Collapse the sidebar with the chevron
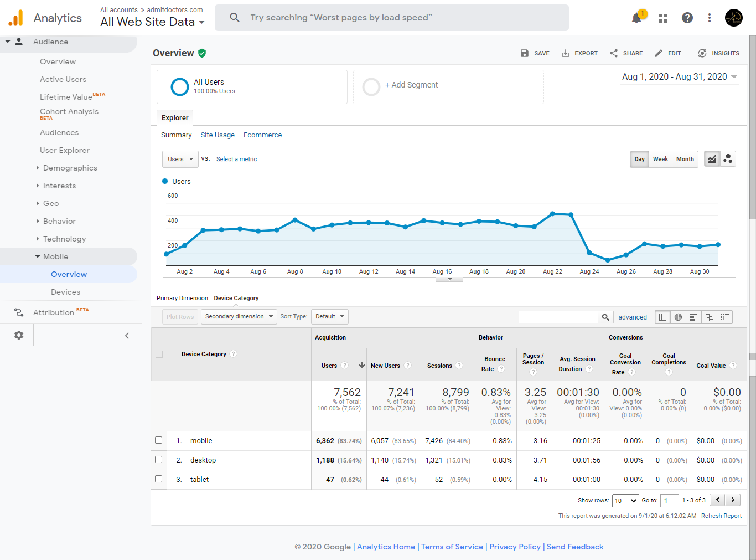The height and width of the screenshot is (560, 756). 127,336
